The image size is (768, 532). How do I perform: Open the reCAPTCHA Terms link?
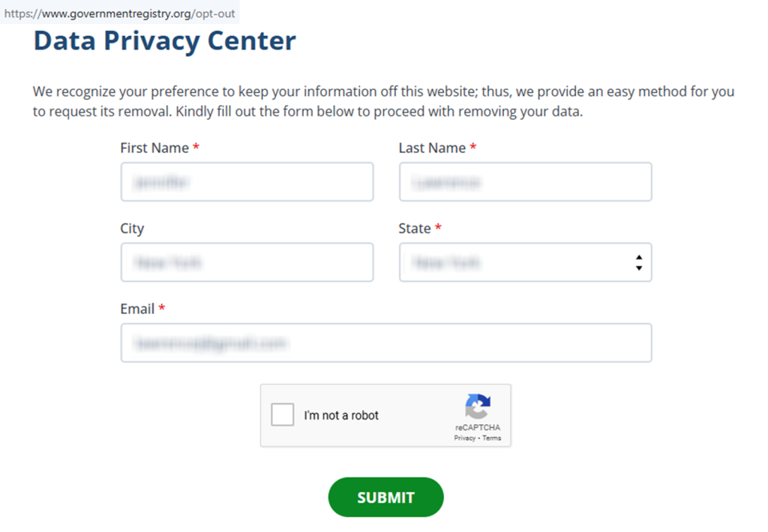[492, 438]
